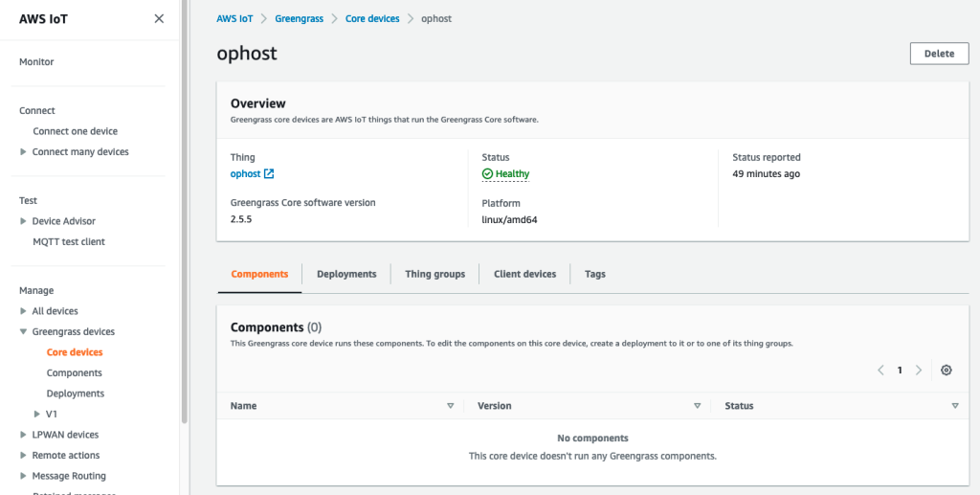Go to previous components page arrow
This screenshot has height=495, width=980.
[880, 370]
